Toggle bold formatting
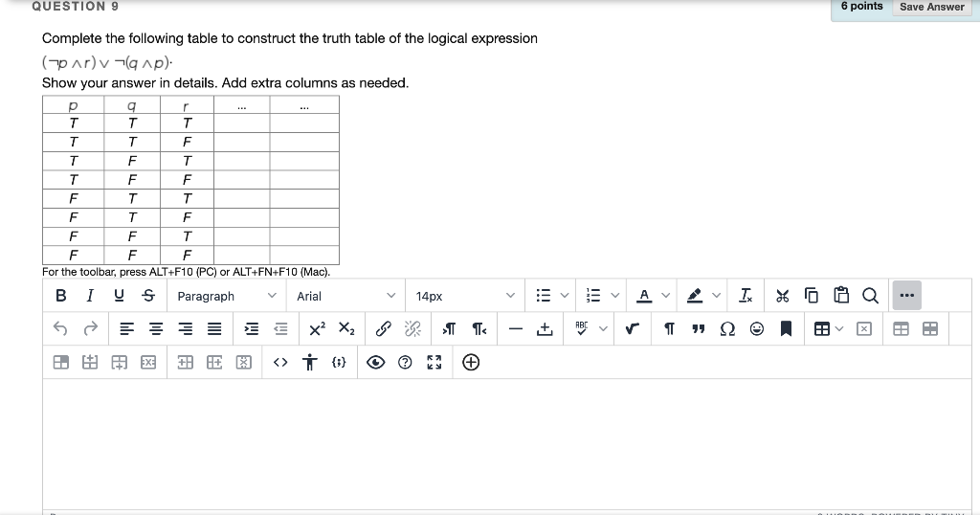The width and height of the screenshot is (980, 515). (60, 296)
